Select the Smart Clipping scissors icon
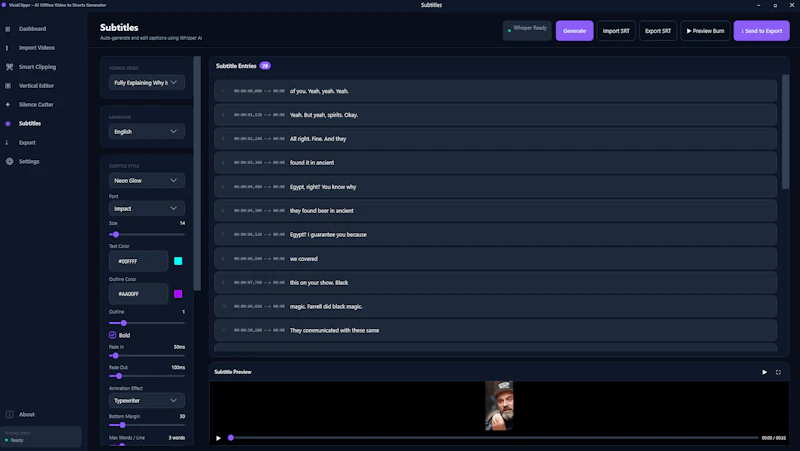Viewport: 800px width, 451px height. [x=9, y=67]
